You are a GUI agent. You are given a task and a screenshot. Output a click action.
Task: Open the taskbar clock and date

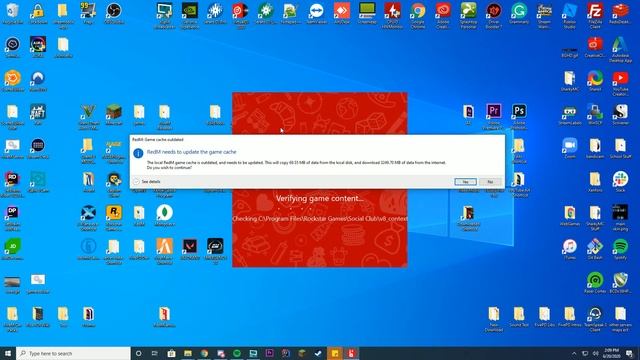[611, 353]
